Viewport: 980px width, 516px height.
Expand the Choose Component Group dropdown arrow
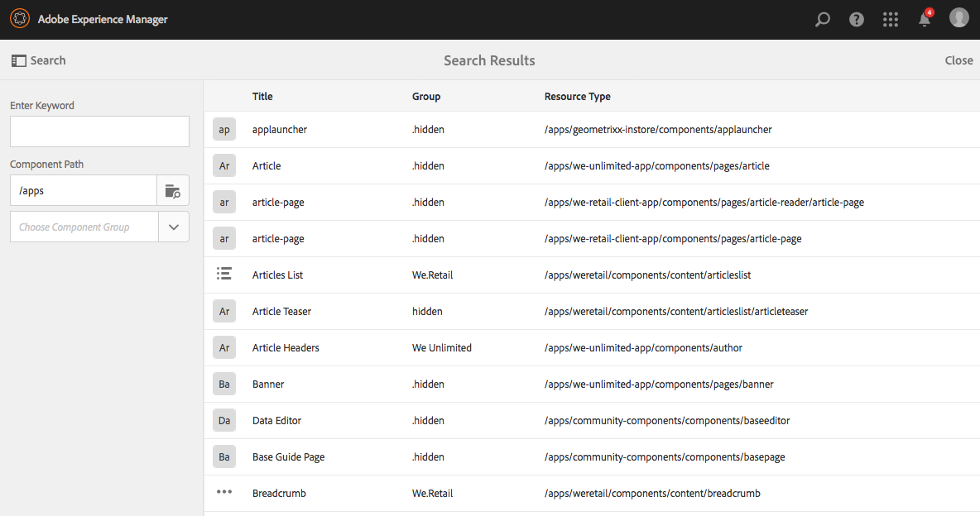point(174,227)
